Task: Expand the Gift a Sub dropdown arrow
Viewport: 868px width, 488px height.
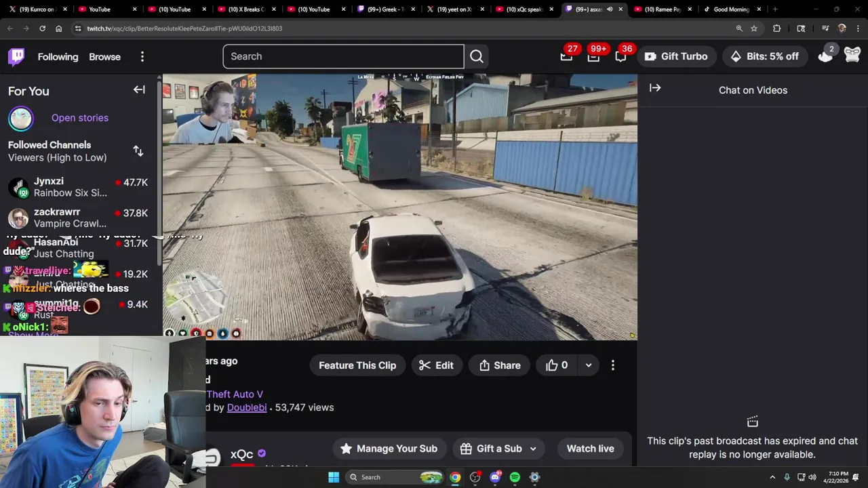Action: (x=533, y=449)
